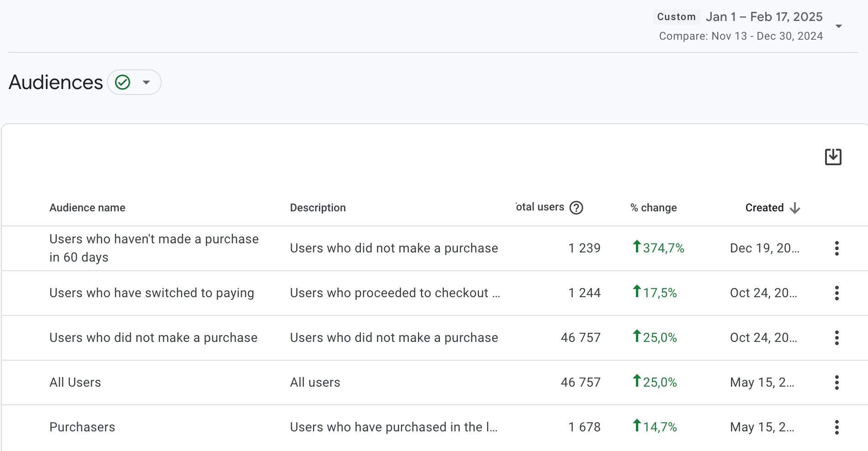Viewport: 868px width, 451px height.
Task: Open the All Users audience
Action: (75, 383)
